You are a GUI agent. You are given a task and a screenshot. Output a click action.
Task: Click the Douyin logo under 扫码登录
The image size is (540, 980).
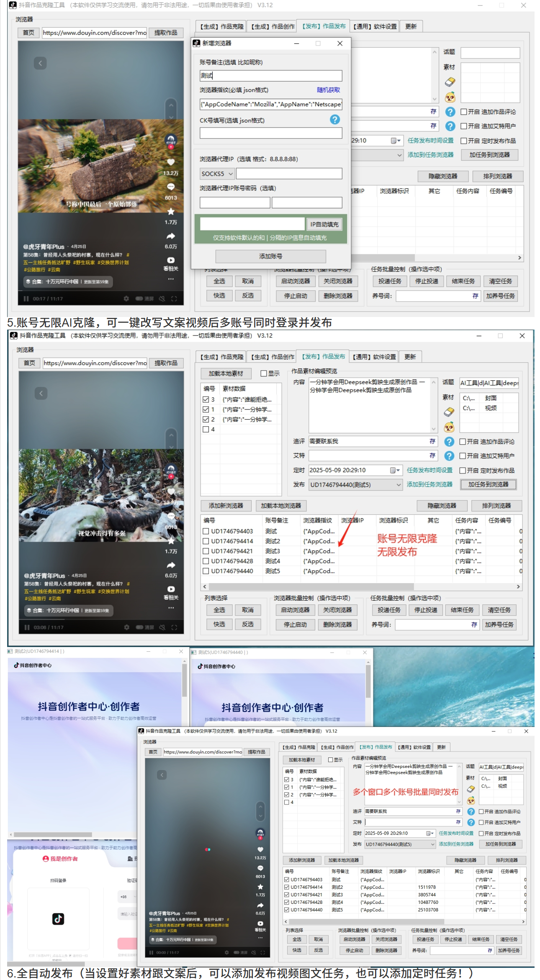tap(58, 919)
